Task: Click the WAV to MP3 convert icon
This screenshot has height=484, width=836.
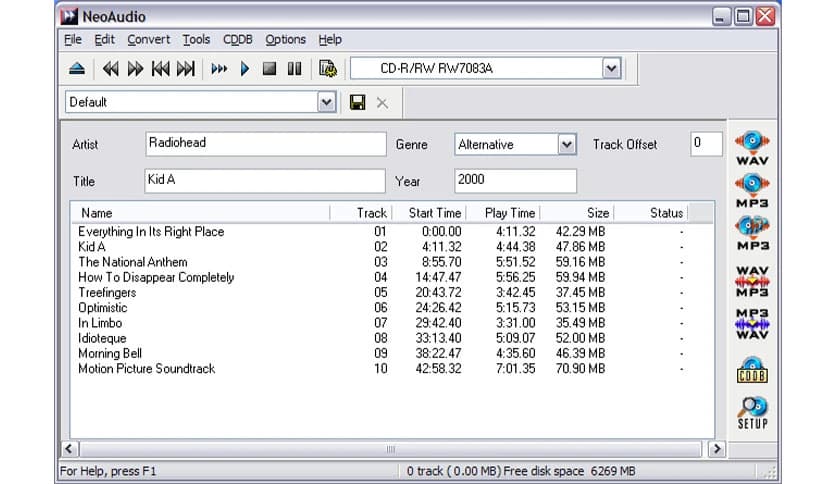Action: pos(752,280)
